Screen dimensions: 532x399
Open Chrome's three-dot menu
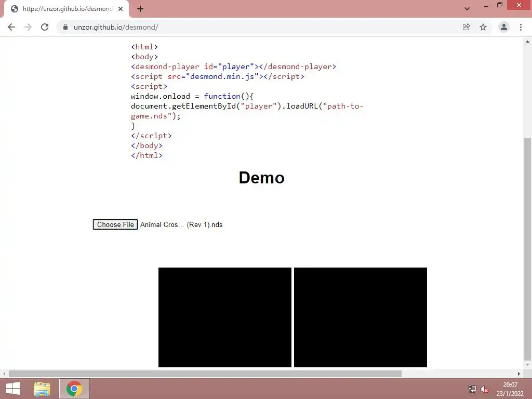(521, 27)
